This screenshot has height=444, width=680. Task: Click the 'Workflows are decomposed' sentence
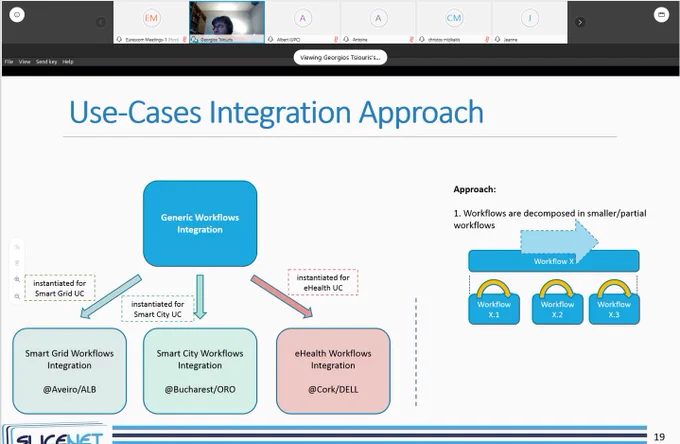[550, 219]
